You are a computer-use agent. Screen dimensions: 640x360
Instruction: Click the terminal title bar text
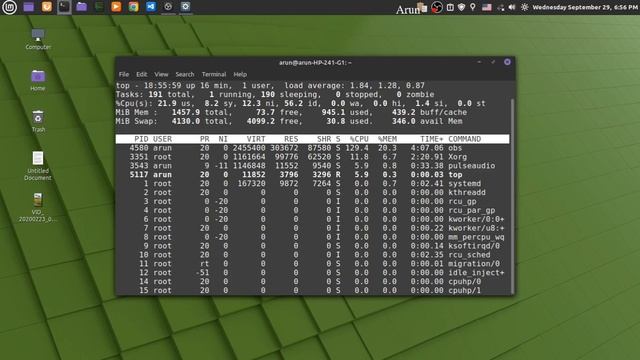315,62
